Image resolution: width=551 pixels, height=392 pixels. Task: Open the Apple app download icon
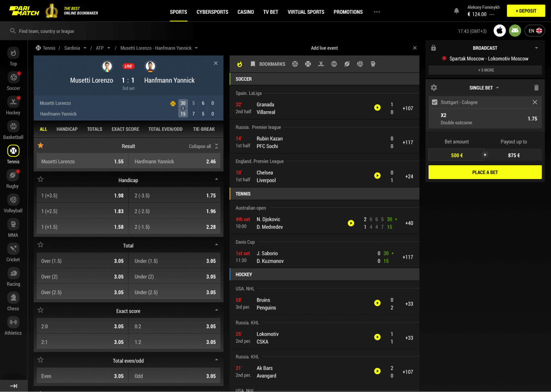pyautogui.click(x=499, y=31)
